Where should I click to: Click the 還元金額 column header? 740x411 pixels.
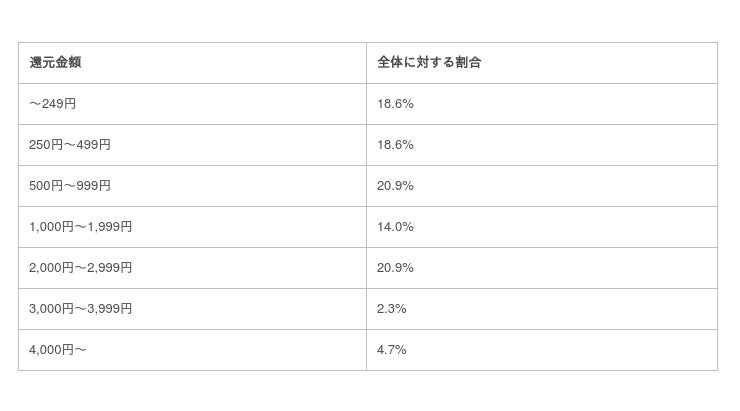(55, 63)
